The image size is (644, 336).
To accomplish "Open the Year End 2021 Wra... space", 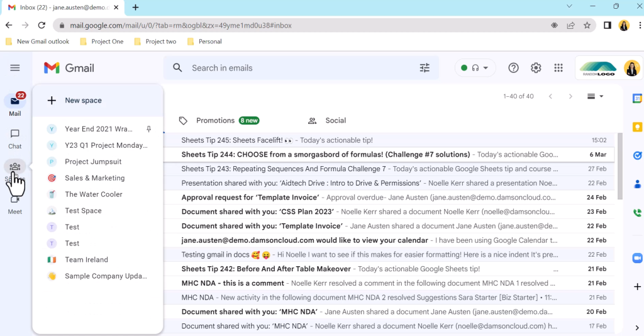I will (97, 129).
